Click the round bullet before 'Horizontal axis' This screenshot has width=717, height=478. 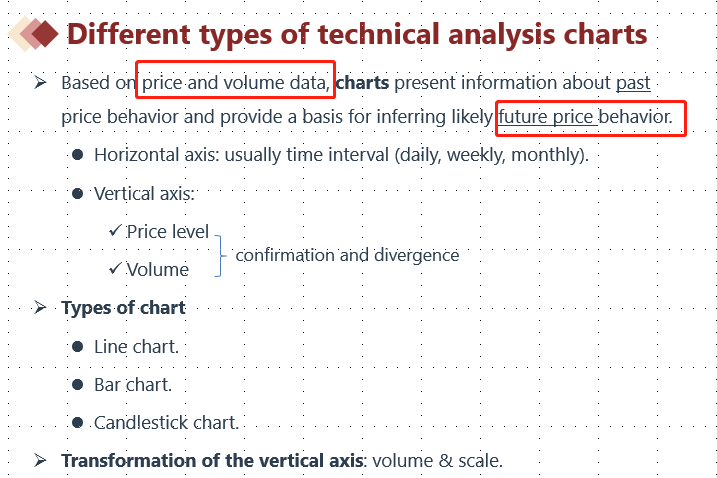(x=77, y=155)
